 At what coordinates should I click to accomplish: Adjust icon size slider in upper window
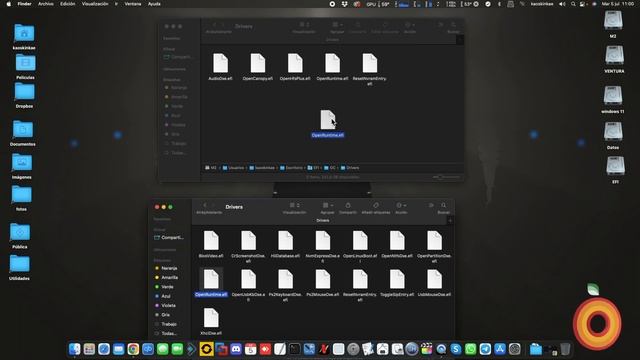(446, 177)
